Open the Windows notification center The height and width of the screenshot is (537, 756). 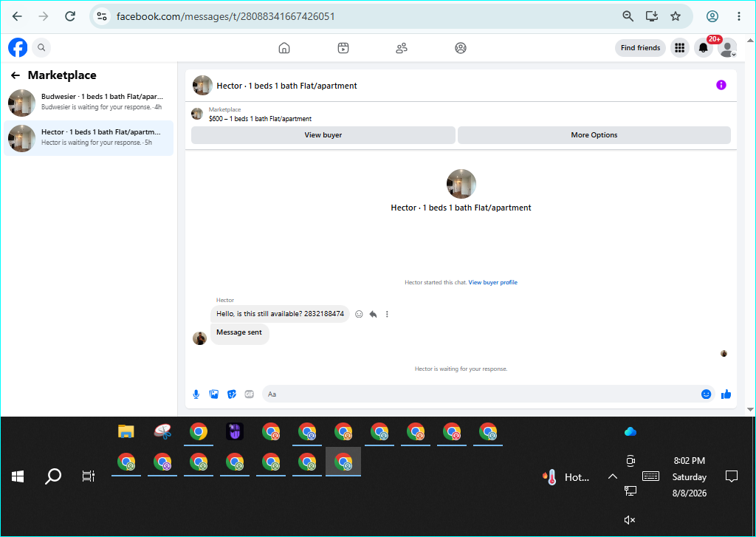click(x=732, y=476)
